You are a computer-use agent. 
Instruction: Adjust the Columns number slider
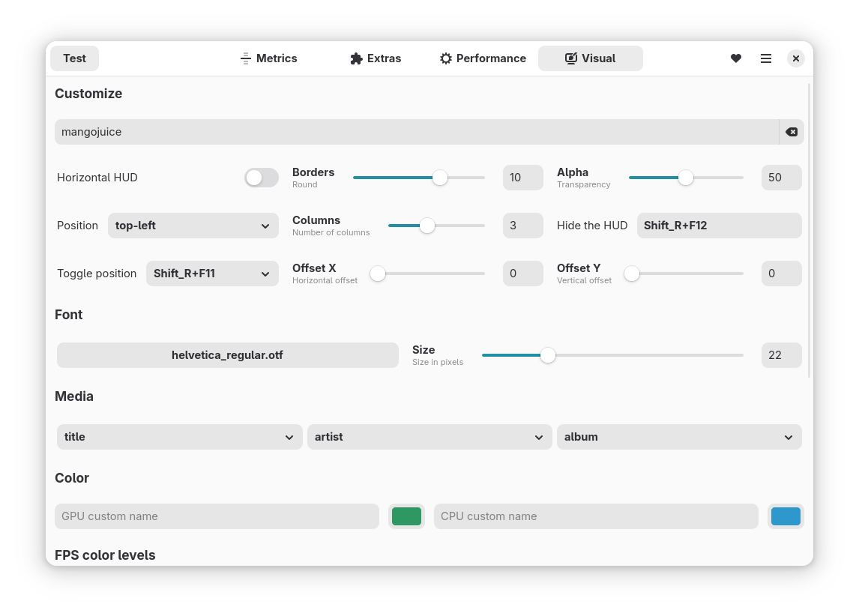437,226
